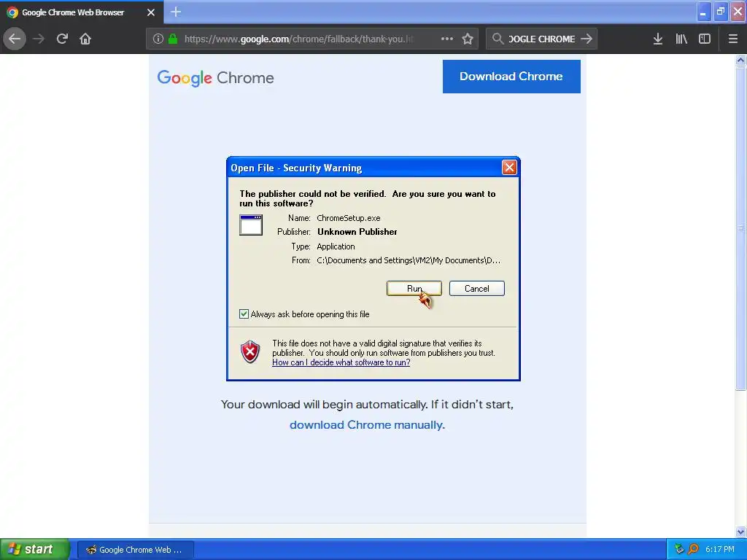
Task: Click the scrollbar up arrow
Action: pos(740,60)
